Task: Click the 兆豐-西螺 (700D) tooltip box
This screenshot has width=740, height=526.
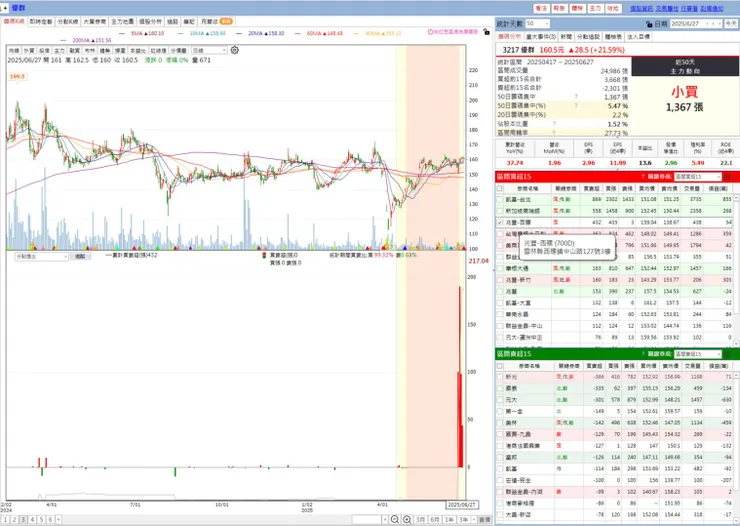Action: (x=568, y=247)
